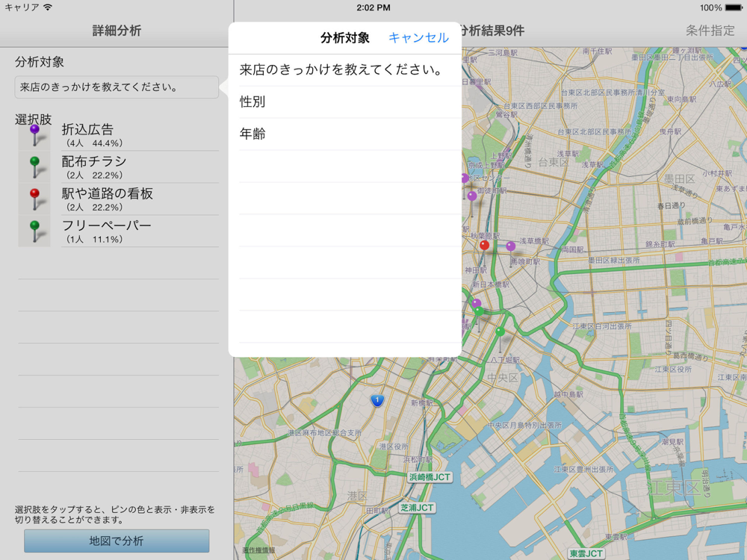Select the red map pin near 秋葉原駅
This screenshot has width=747, height=560.
click(x=485, y=246)
